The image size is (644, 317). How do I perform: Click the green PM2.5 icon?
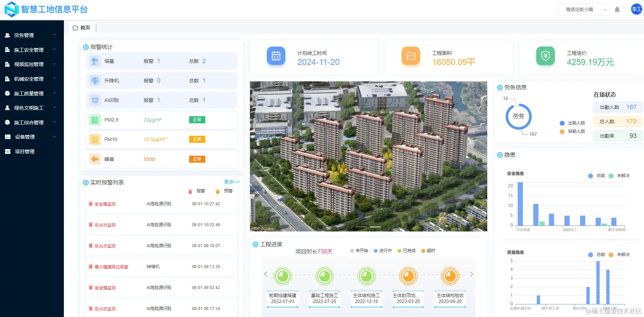tap(95, 120)
